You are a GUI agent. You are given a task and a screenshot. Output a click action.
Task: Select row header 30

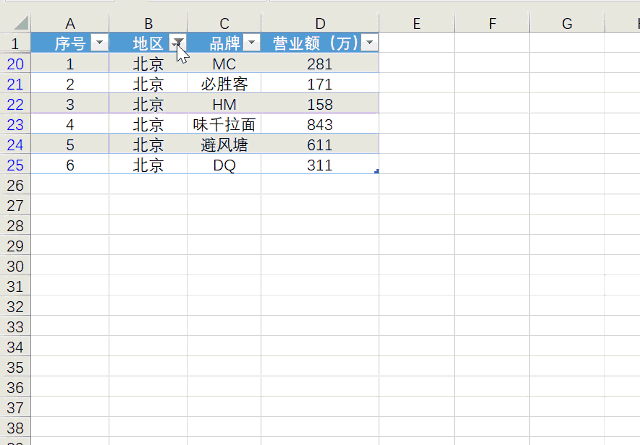click(15, 266)
